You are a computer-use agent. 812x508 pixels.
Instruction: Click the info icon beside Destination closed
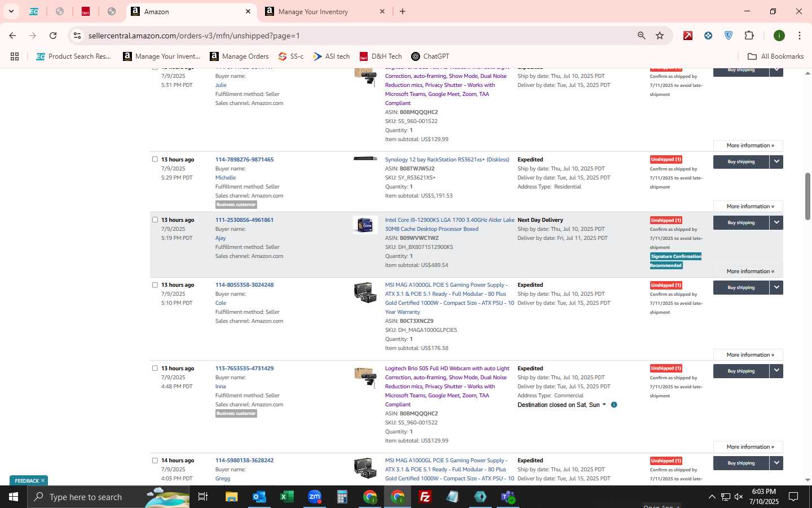coord(614,405)
